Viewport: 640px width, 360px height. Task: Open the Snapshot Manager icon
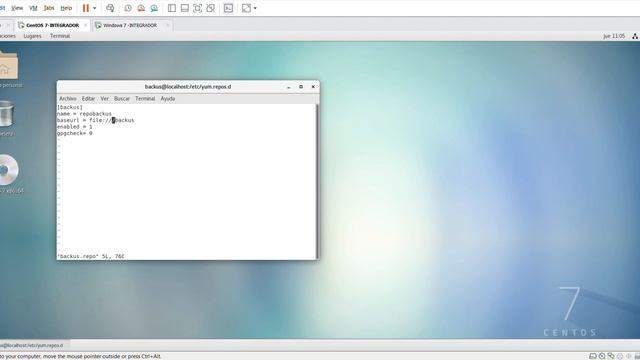[x=154, y=8]
